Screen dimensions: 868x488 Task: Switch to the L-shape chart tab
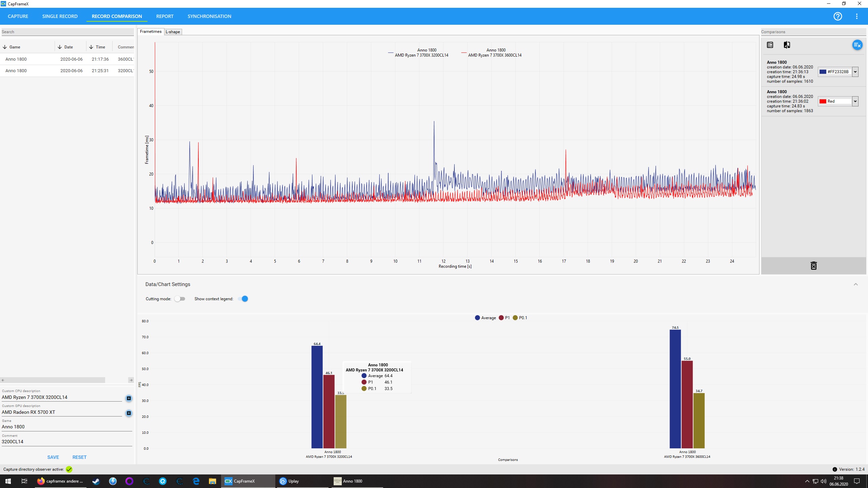pyautogui.click(x=173, y=32)
